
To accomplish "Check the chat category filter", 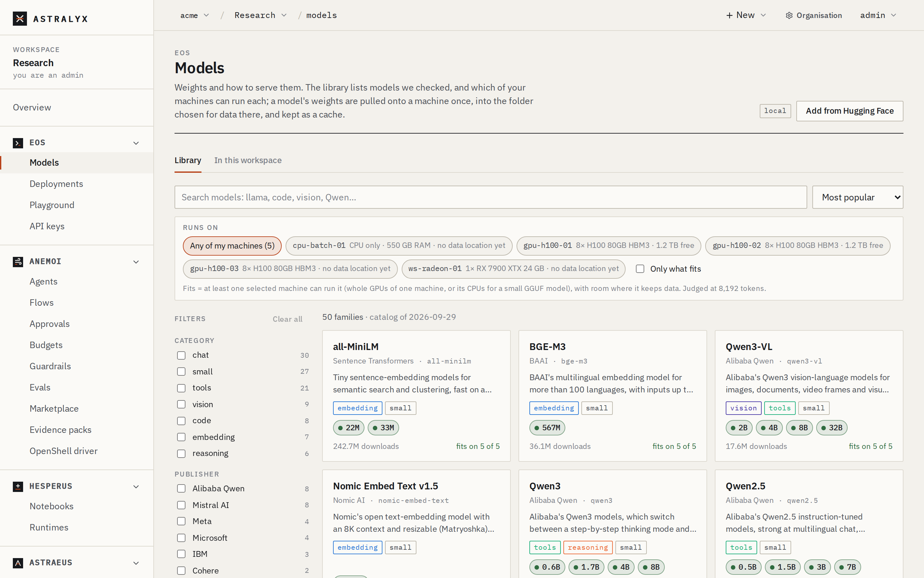I will tap(181, 355).
